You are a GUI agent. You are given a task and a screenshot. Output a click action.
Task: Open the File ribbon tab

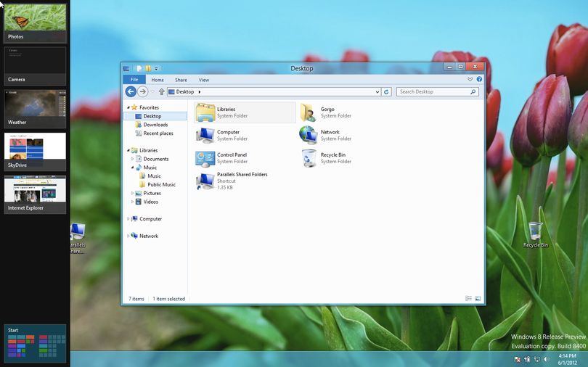tap(134, 79)
